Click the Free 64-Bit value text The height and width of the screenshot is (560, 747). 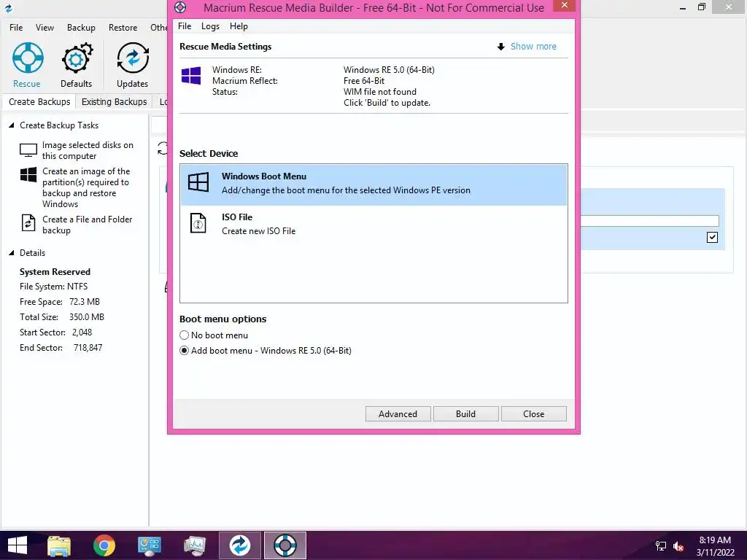(364, 81)
